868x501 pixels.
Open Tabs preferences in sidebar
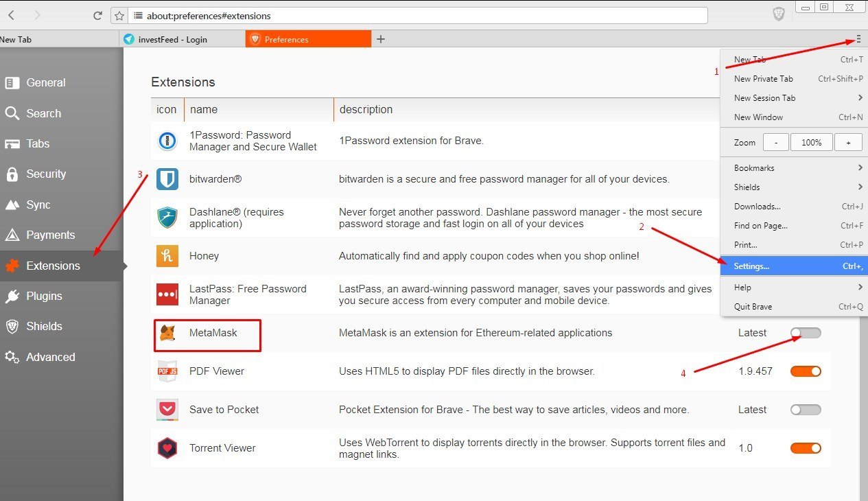(62, 143)
